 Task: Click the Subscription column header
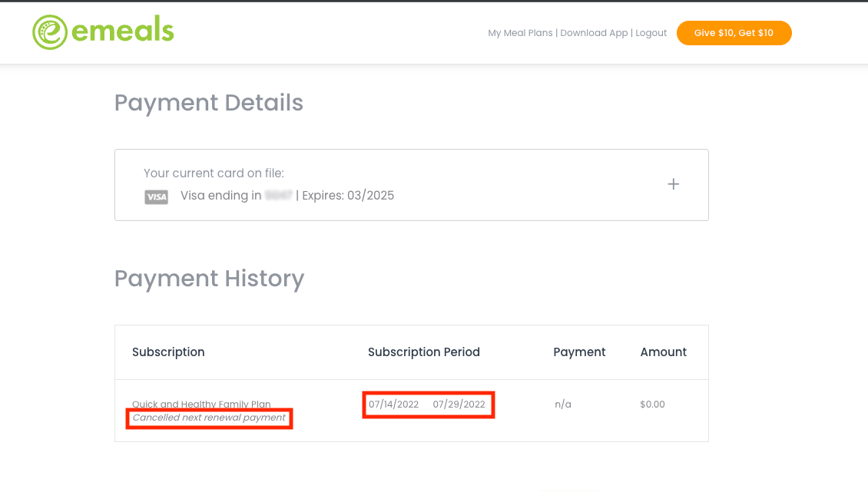pos(168,352)
